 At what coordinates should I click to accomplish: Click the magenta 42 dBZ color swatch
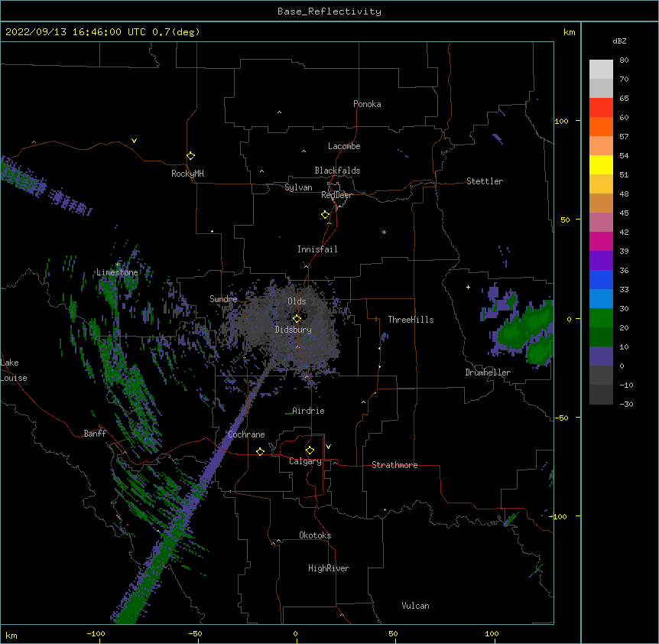[x=601, y=241]
